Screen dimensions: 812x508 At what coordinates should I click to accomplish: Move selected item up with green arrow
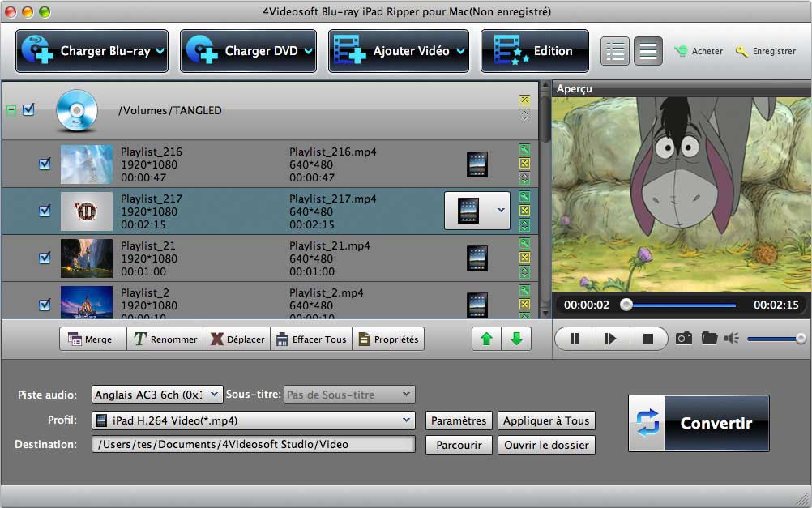coord(486,339)
